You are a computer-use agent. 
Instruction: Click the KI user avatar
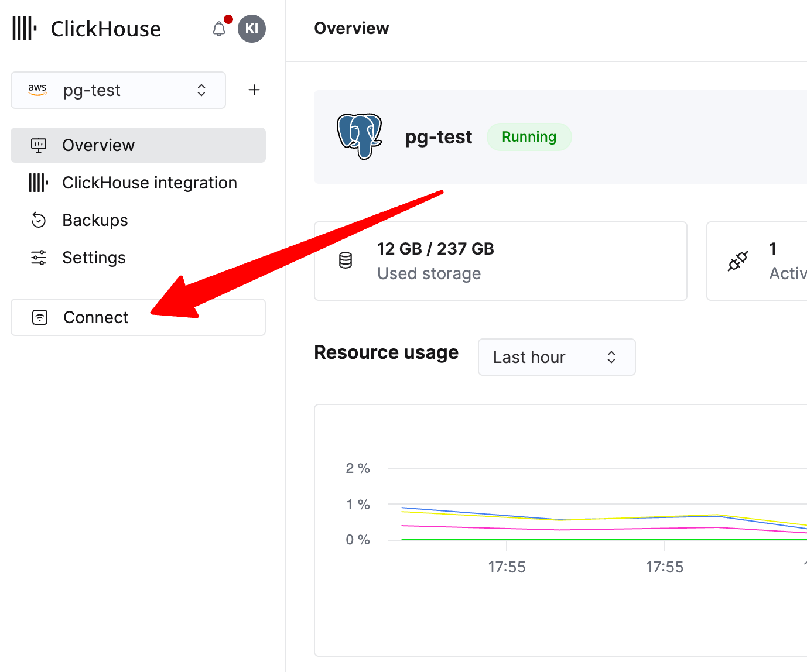click(x=252, y=28)
